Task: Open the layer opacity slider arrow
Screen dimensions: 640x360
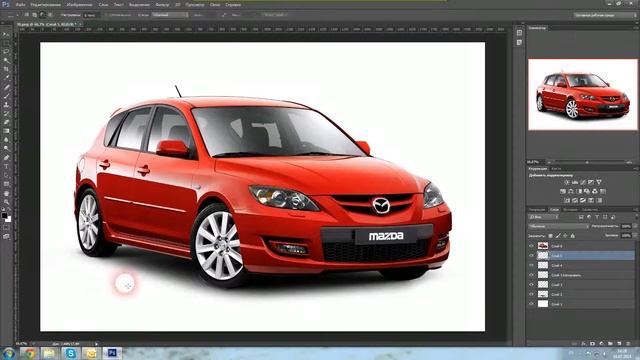Action: (x=635, y=226)
